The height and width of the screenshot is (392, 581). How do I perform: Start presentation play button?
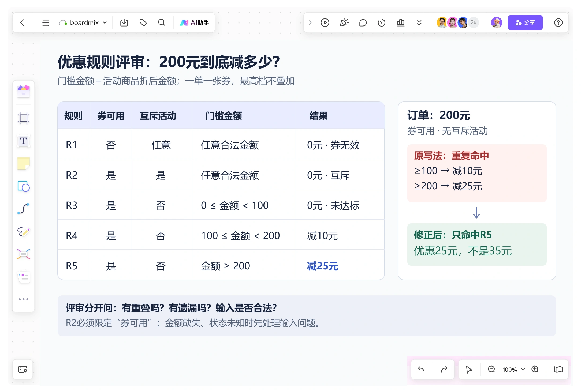pos(325,22)
